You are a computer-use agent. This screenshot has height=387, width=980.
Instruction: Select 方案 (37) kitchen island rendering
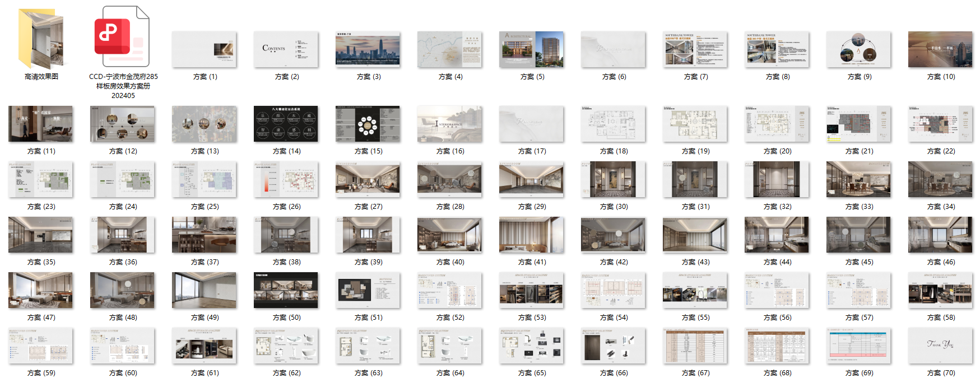(205, 235)
